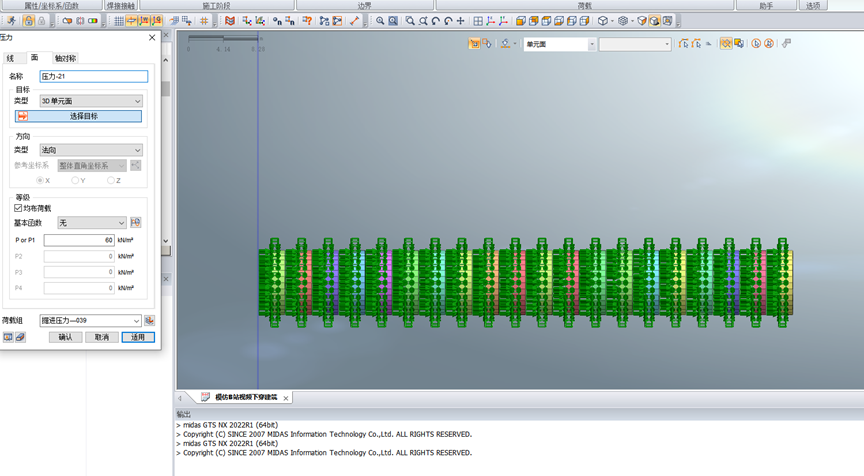Click the element query question mark icon
This screenshot has width=864, height=476.
point(307,21)
